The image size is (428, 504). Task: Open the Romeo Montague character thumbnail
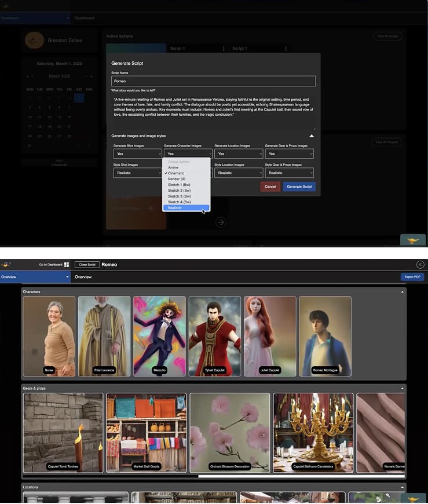click(325, 336)
